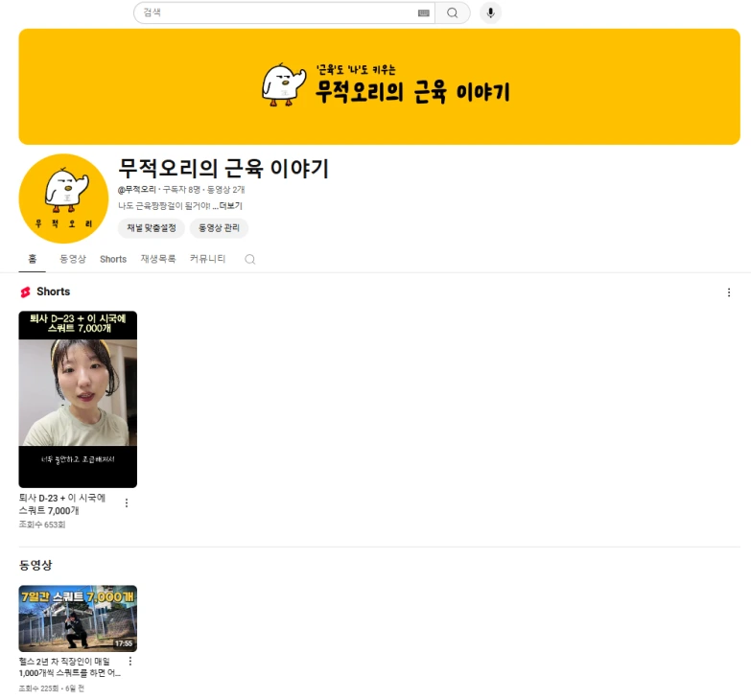Open the 재생목록 tab
The width and height of the screenshot is (751, 700).
pos(158,259)
